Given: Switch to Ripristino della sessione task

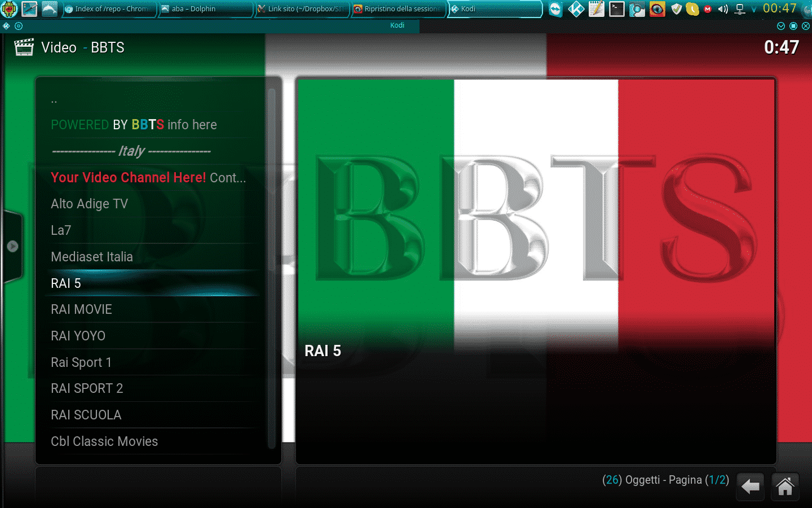Looking at the screenshot, I should coord(398,9).
